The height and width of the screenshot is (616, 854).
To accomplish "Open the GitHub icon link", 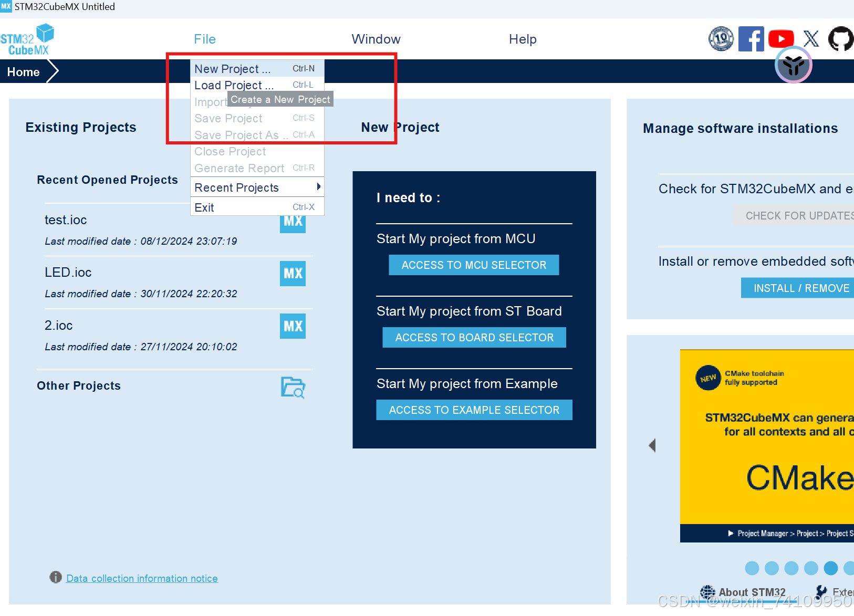I will point(841,39).
